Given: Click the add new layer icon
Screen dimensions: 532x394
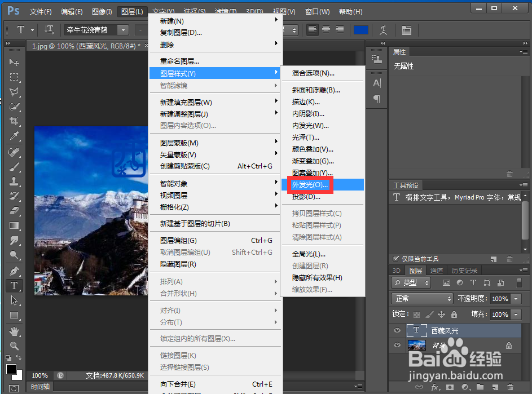Looking at the screenshot, I should point(496,387).
